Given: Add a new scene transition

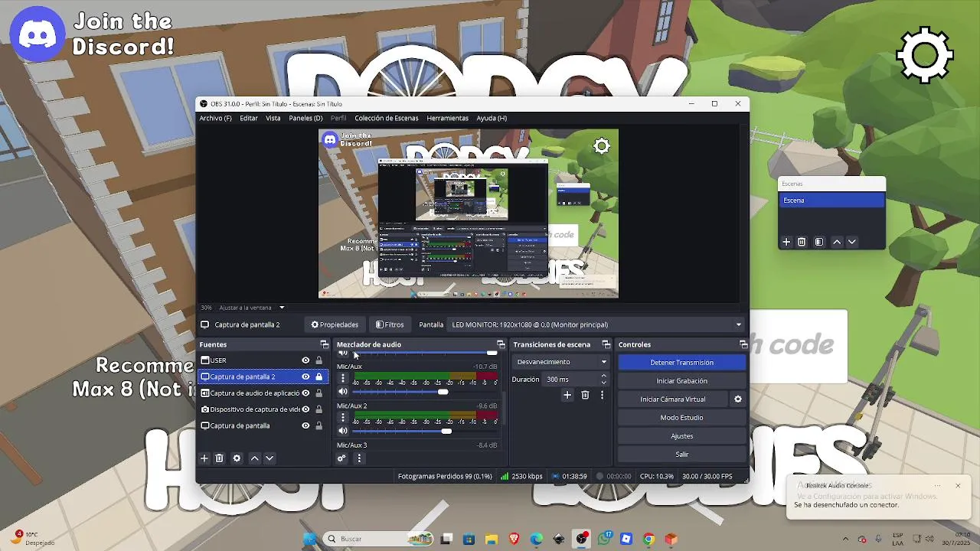Looking at the screenshot, I should tap(567, 395).
